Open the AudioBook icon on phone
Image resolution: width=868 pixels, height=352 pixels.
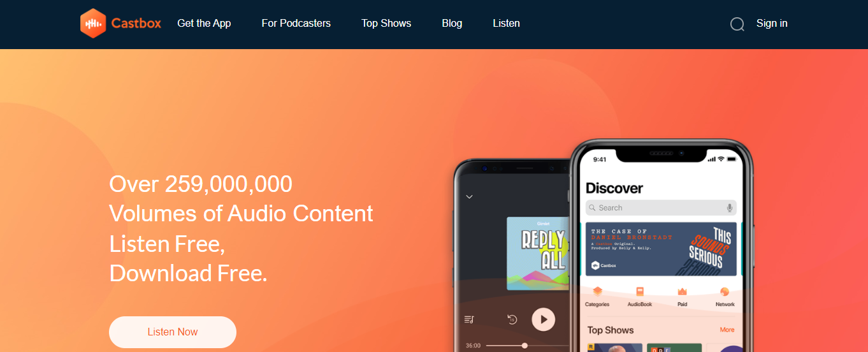coord(640,291)
